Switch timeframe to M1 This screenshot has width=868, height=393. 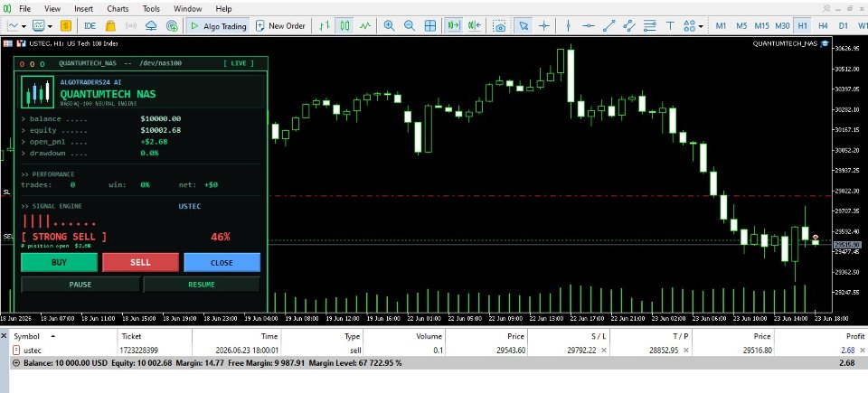[721, 25]
